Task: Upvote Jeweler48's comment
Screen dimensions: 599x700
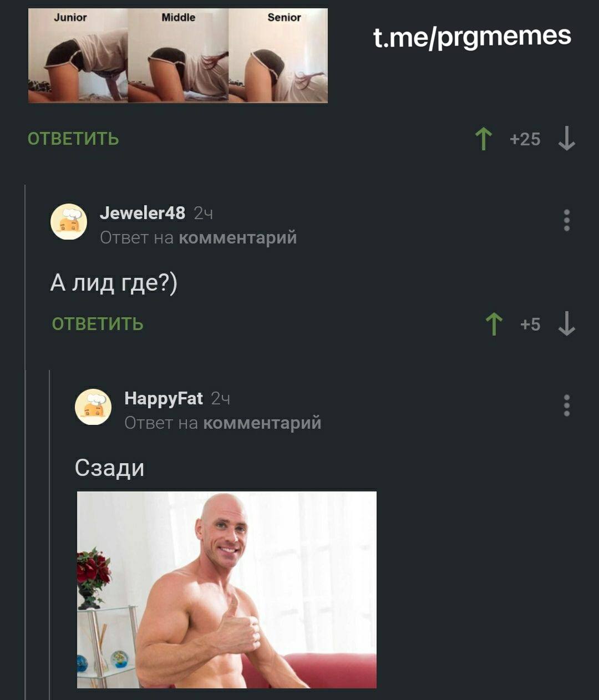Action: click(x=494, y=324)
